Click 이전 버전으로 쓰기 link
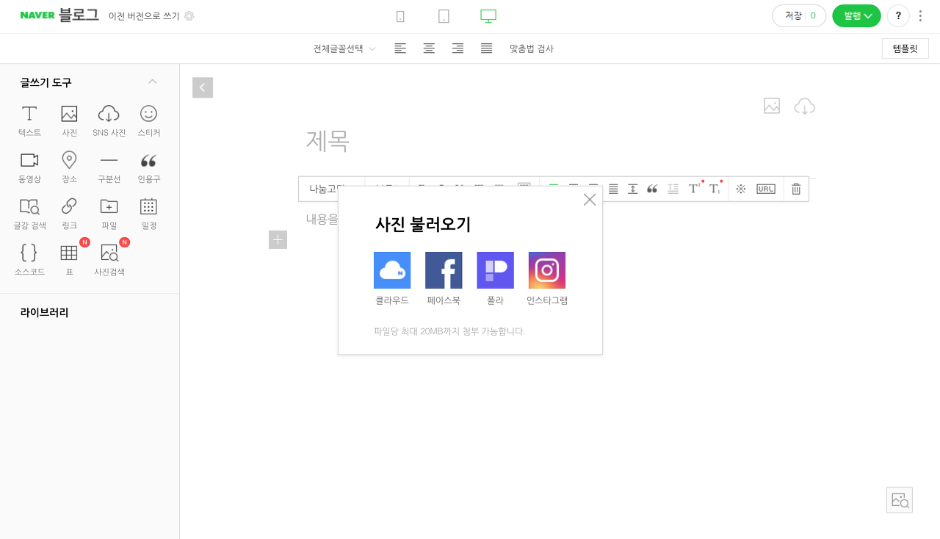Screen dimensions: 940x539 click(143, 16)
